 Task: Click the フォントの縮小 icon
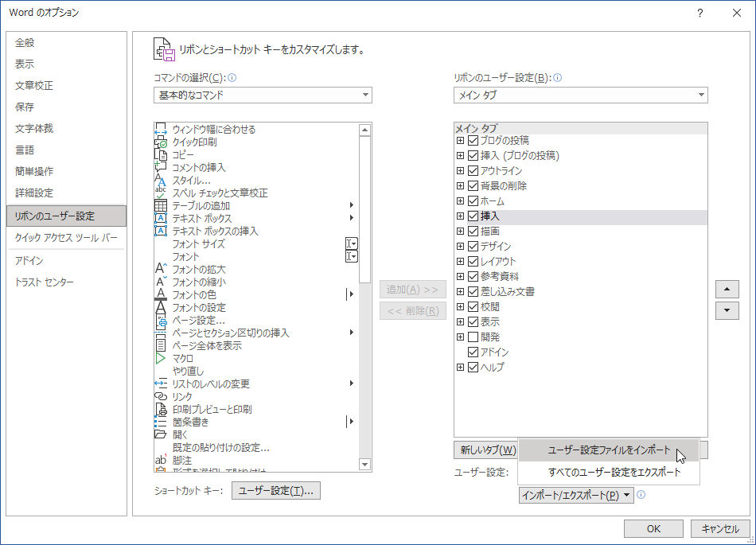pyautogui.click(x=161, y=282)
